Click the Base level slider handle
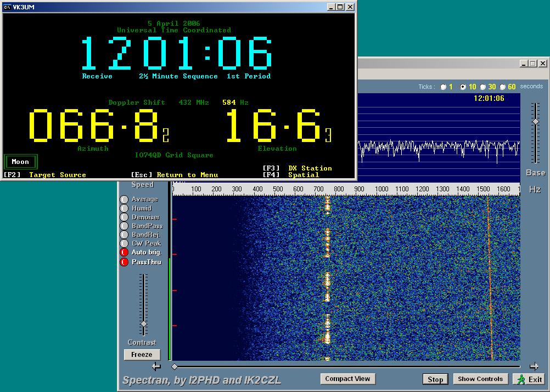Screen dimensions: 550x392 536,122
